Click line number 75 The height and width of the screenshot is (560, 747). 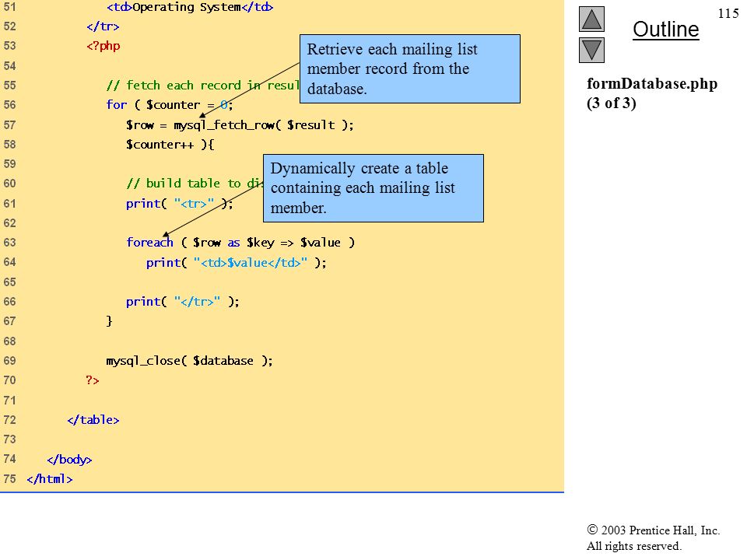tap(9, 479)
